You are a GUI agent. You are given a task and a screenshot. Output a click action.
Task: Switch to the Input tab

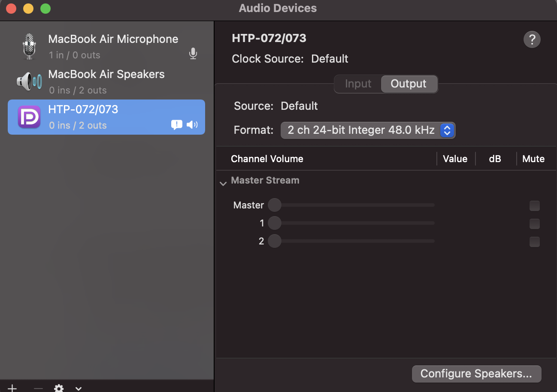(358, 84)
